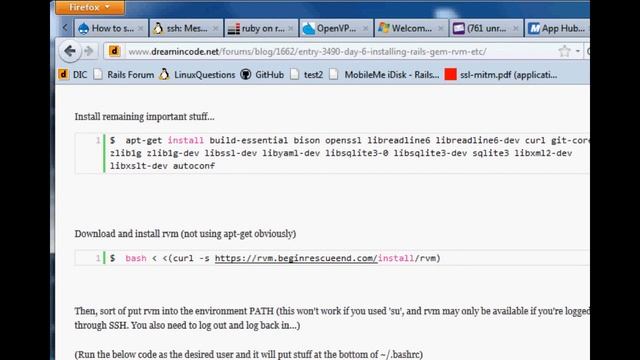Click the "Run the below code as the desired user" line
640x360 pixels.
tap(249, 354)
